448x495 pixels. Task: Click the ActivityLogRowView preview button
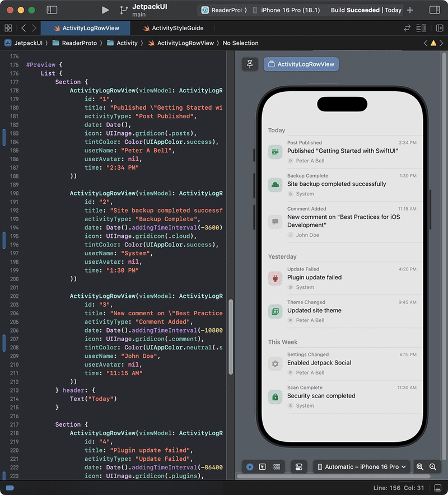click(x=301, y=64)
